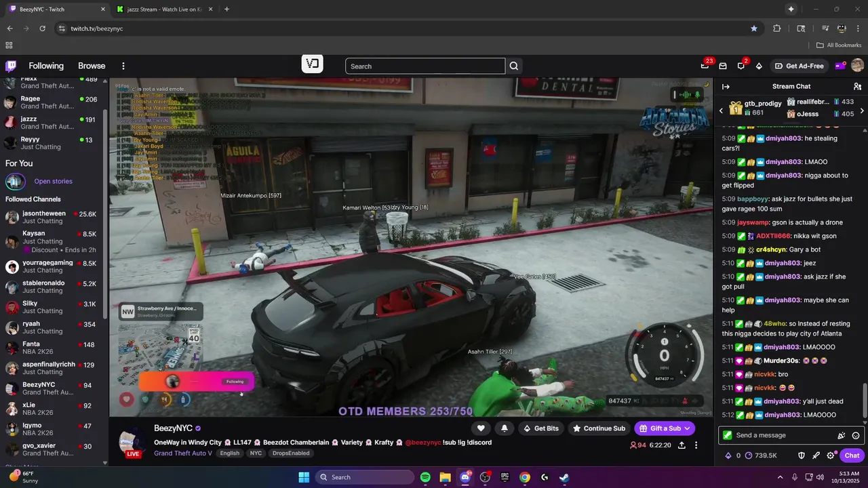
Task: Open the user profile avatar menu
Action: (857, 66)
